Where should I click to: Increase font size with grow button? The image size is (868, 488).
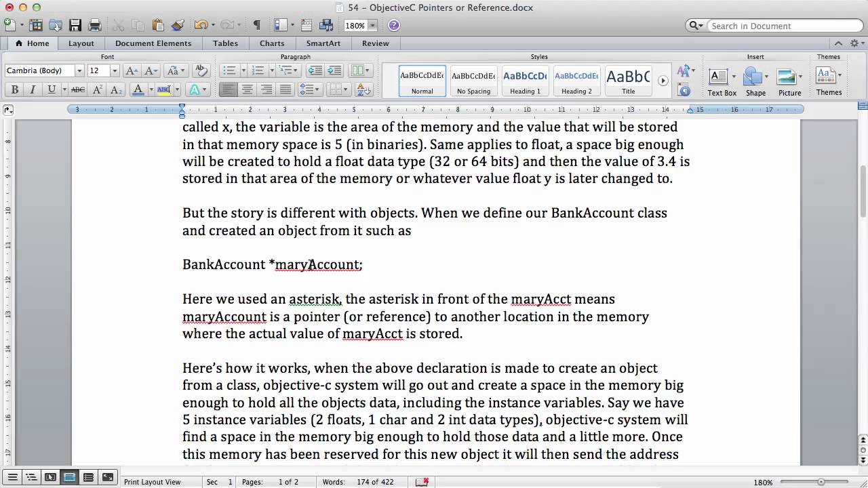click(x=132, y=70)
